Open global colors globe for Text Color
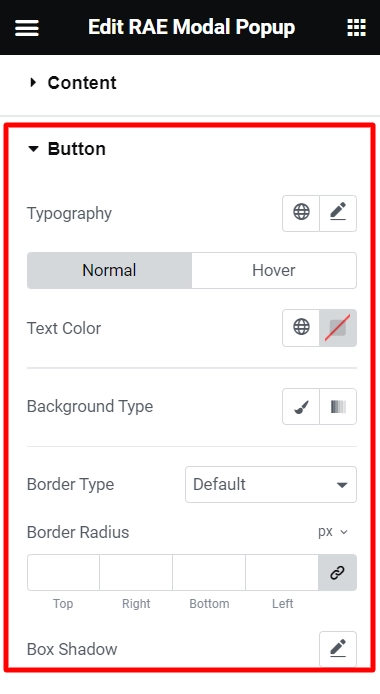 click(301, 328)
